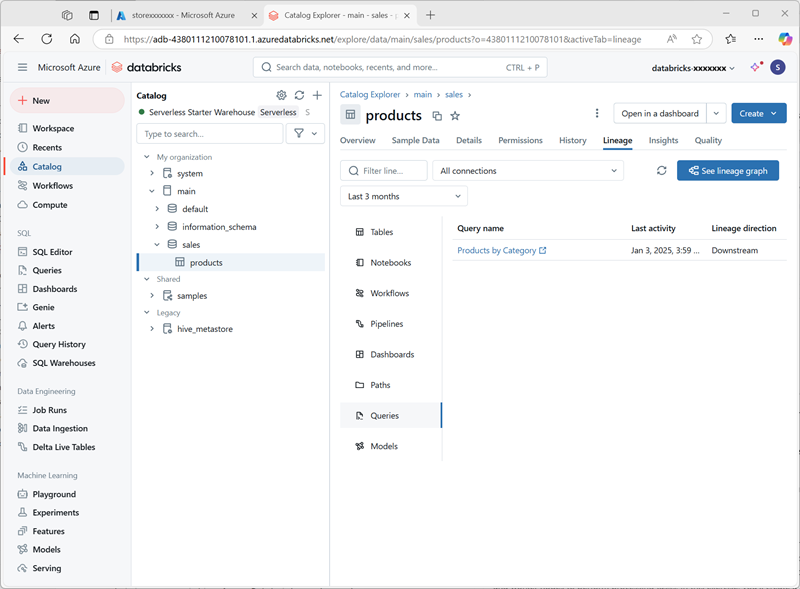Open the Databricks Assistant sparkle icon

[x=756, y=67]
